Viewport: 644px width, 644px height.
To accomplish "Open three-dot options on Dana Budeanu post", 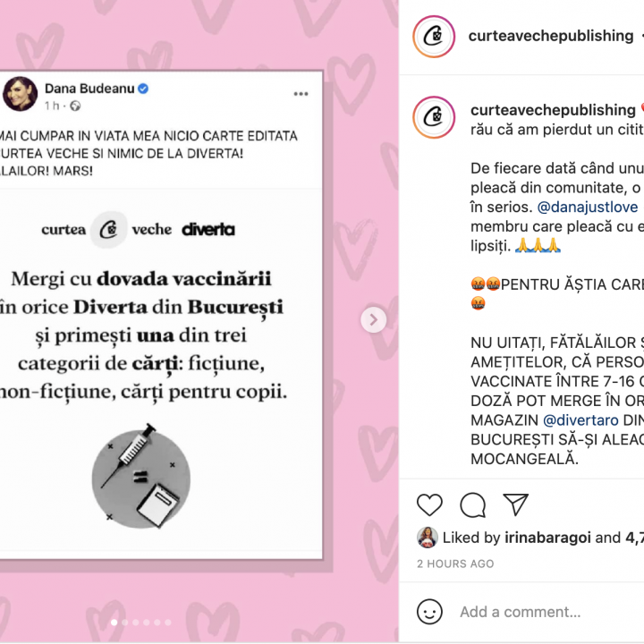I will 301,94.
